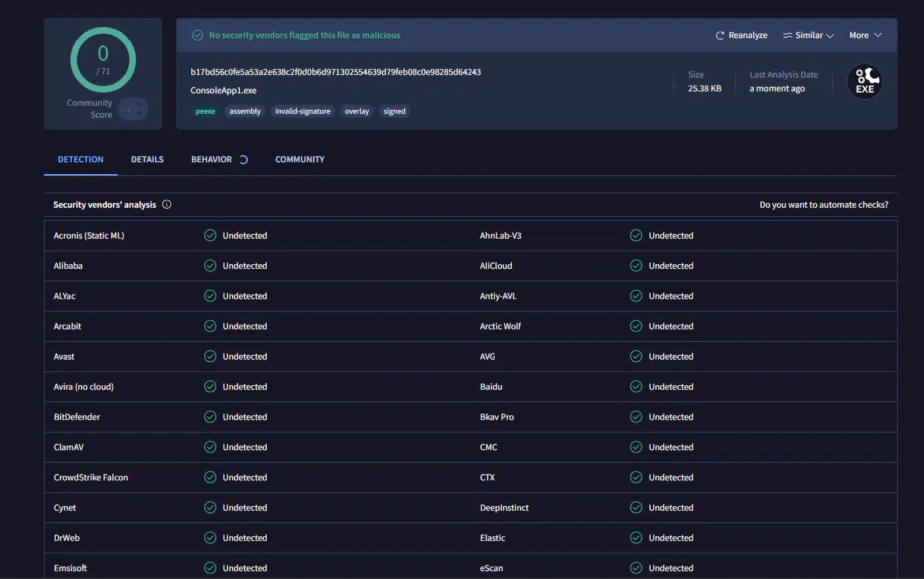Screen dimensions: 924x579
Task: Click the Cynet undetected check icon
Action: [x=210, y=507]
